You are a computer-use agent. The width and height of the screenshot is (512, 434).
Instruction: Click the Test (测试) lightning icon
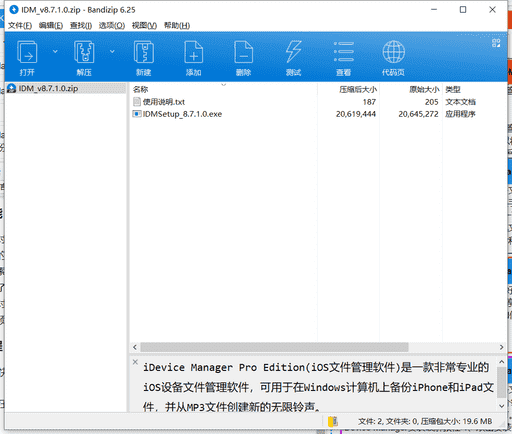[294, 52]
